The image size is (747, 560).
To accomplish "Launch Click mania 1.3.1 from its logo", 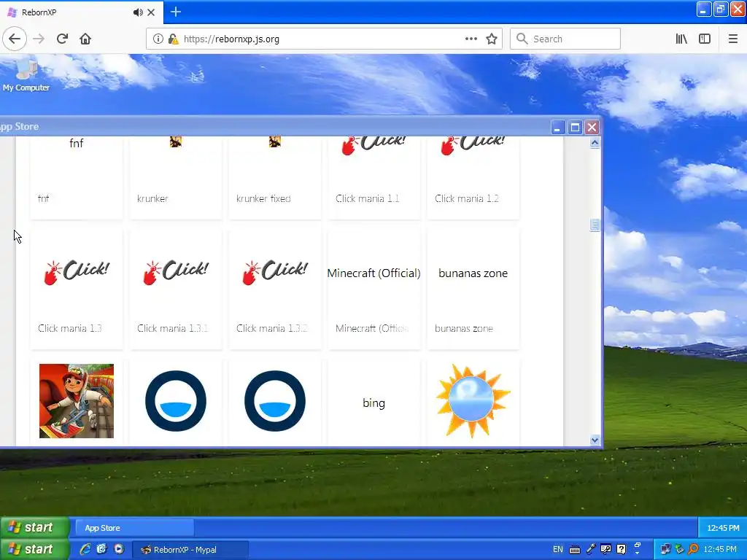I will pyautogui.click(x=176, y=273).
